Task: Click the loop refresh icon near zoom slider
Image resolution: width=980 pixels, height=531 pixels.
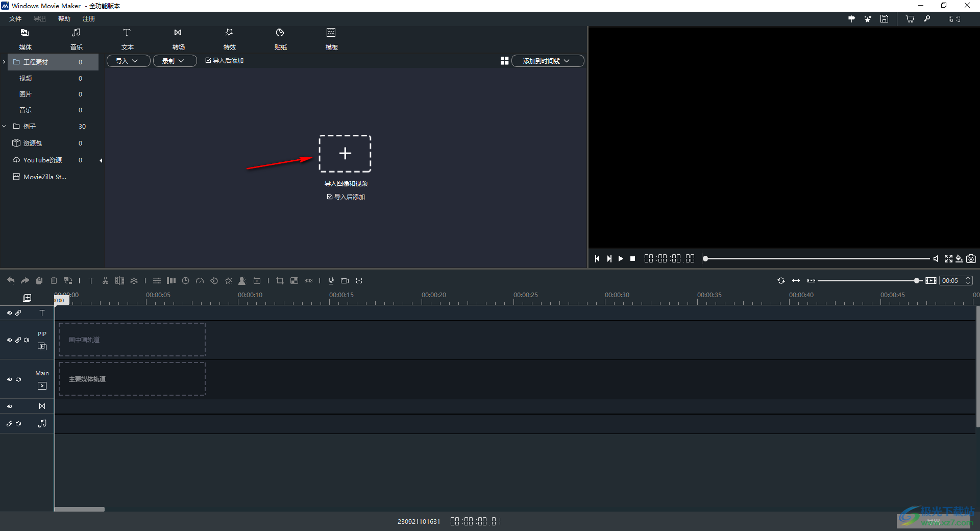Action: coord(781,281)
